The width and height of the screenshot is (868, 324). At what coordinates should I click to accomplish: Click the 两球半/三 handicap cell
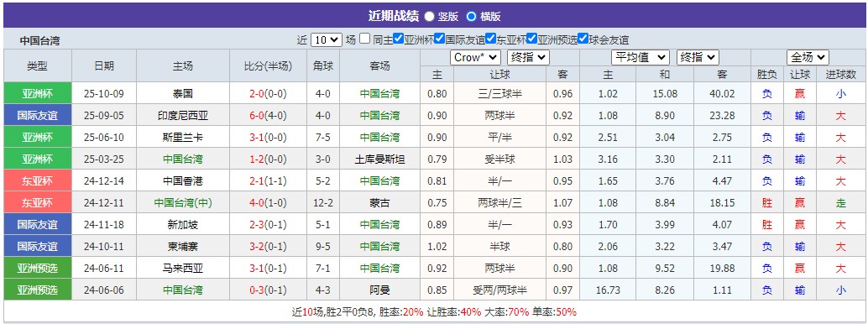tap(499, 203)
